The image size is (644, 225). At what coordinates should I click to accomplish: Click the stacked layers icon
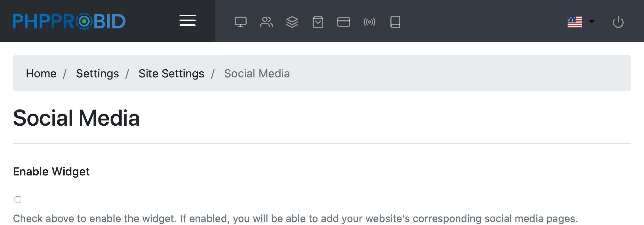pos(292,22)
